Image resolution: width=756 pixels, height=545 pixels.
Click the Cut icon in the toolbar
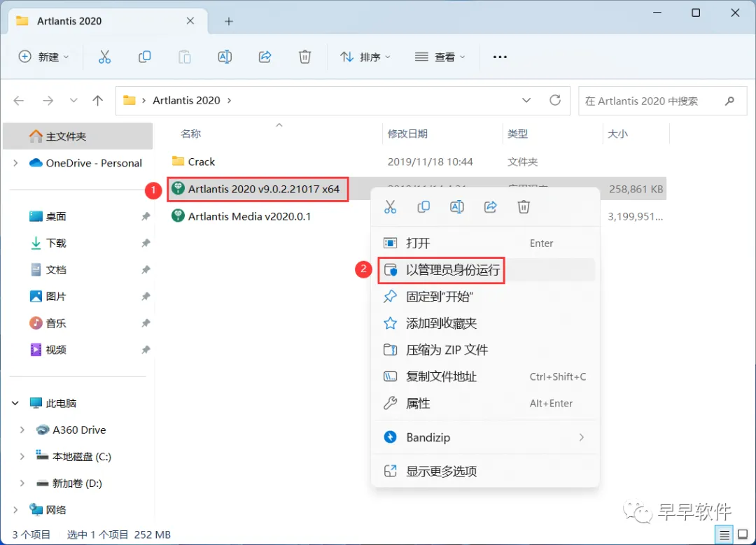104,57
